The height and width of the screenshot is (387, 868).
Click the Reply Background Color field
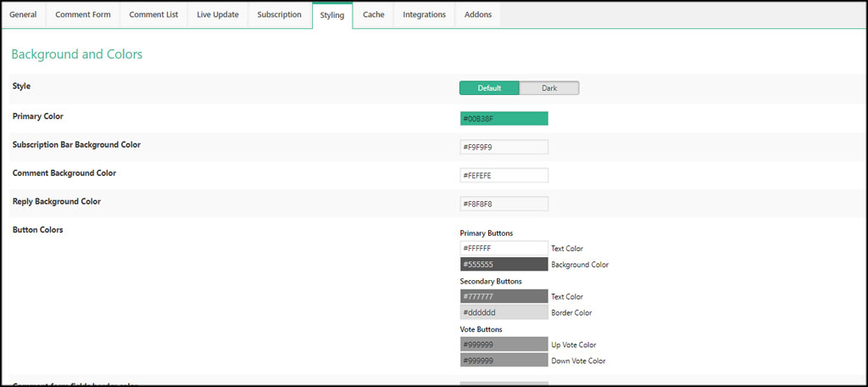coord(504,204)
